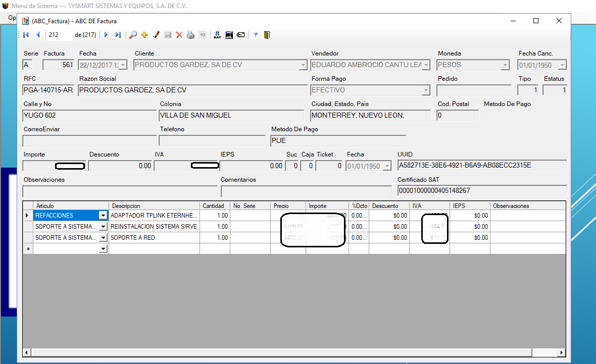Image resolution: width=596 pixels, height=364 pixels.
Task: Open the Fecha date picker dropdown
Action: [x=123, y=65]
